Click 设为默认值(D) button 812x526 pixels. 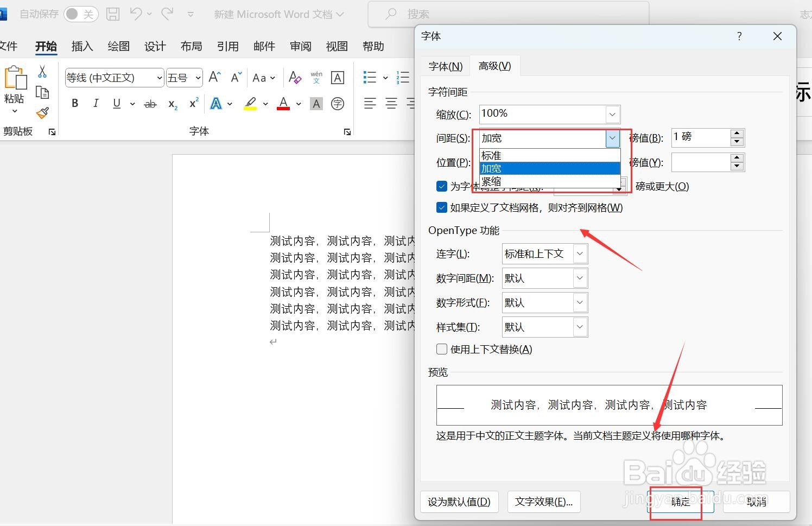(459, 502)
